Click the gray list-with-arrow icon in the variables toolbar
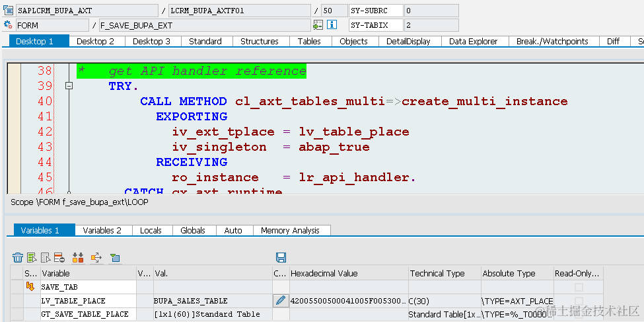Viewport: 644px width, 322px height. (x=46, y=258)
